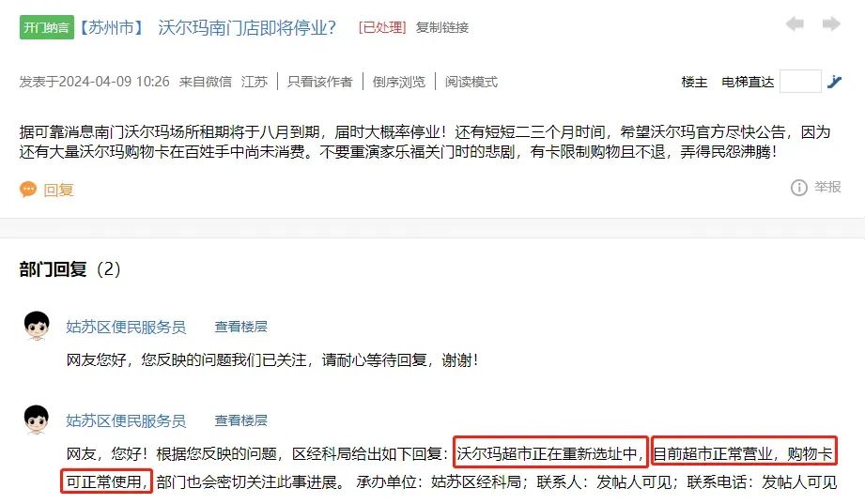Click 查看楼层 on the second reply
Screen dimensions: 865x504
(x=240, y=420)
